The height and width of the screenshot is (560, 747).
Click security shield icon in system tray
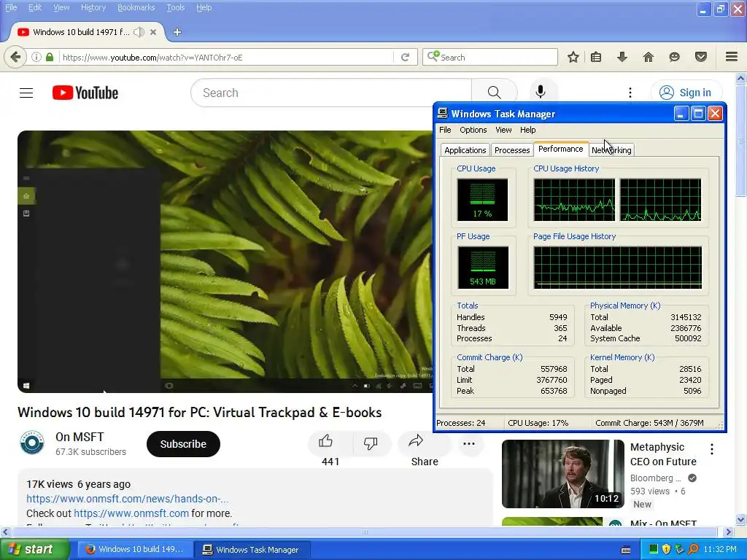pyautogui.click(x=666, y=549)
